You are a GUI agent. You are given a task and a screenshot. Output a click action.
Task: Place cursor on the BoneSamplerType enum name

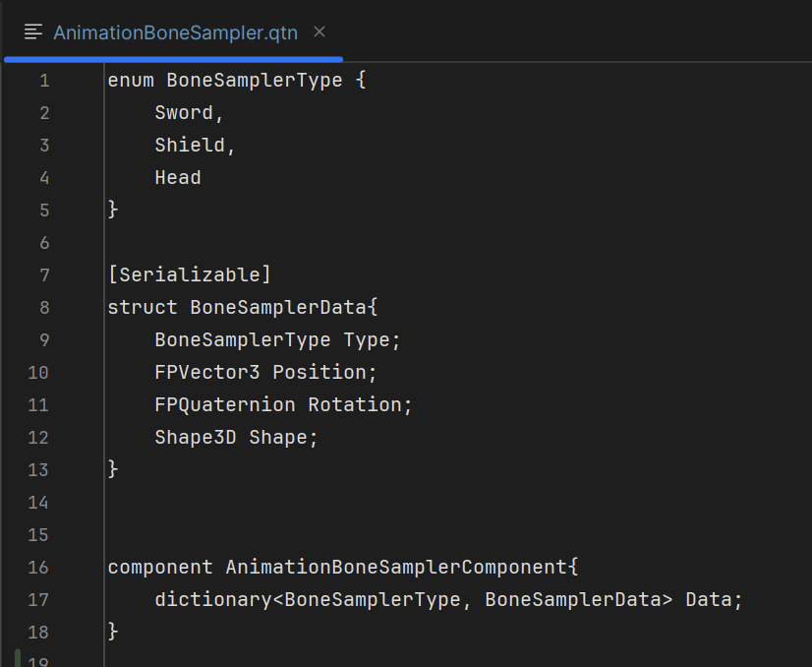254,81
